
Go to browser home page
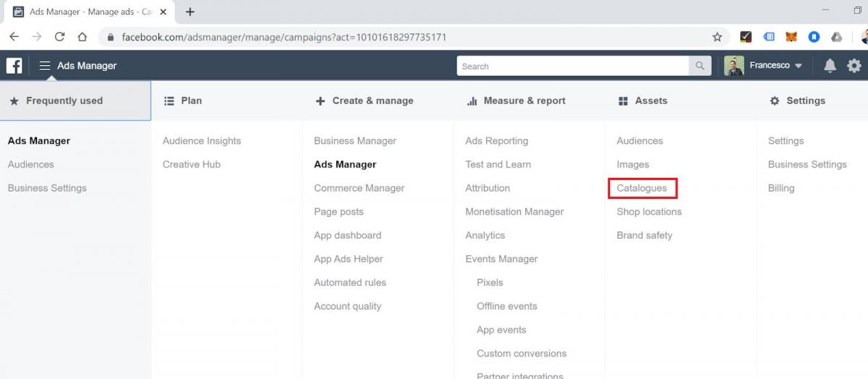coord(82,37)
